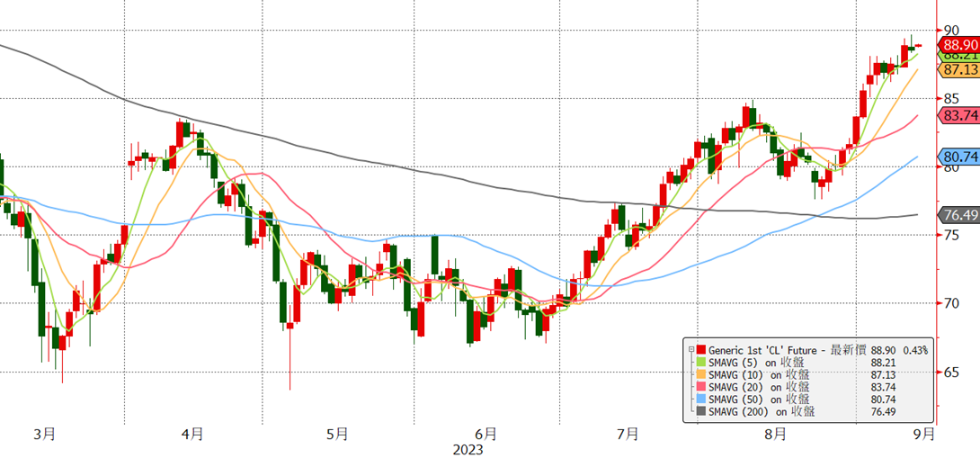
Task: Click the gray SMAVG (200) legend swatch
Action: click(x=700, y=412)
